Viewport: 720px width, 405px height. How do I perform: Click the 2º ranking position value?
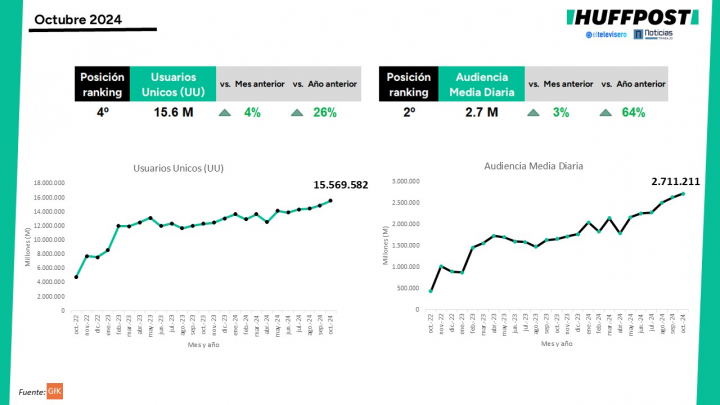coord(410,113)
